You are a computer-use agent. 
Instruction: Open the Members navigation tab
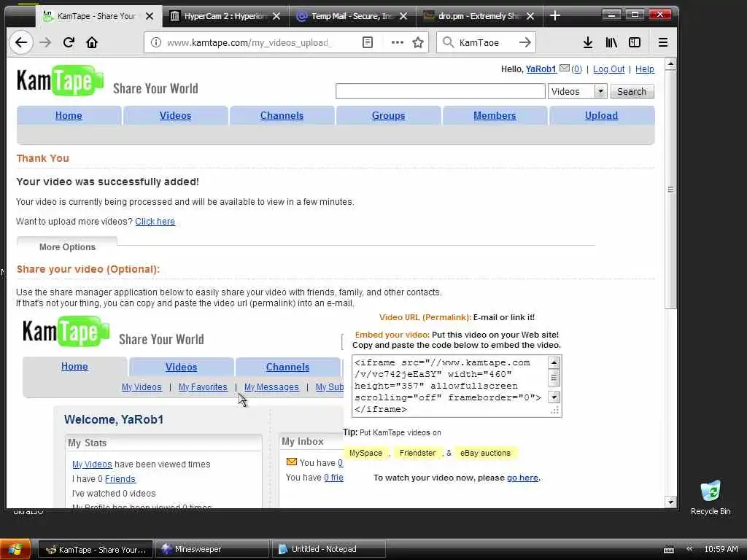[495, 115]
